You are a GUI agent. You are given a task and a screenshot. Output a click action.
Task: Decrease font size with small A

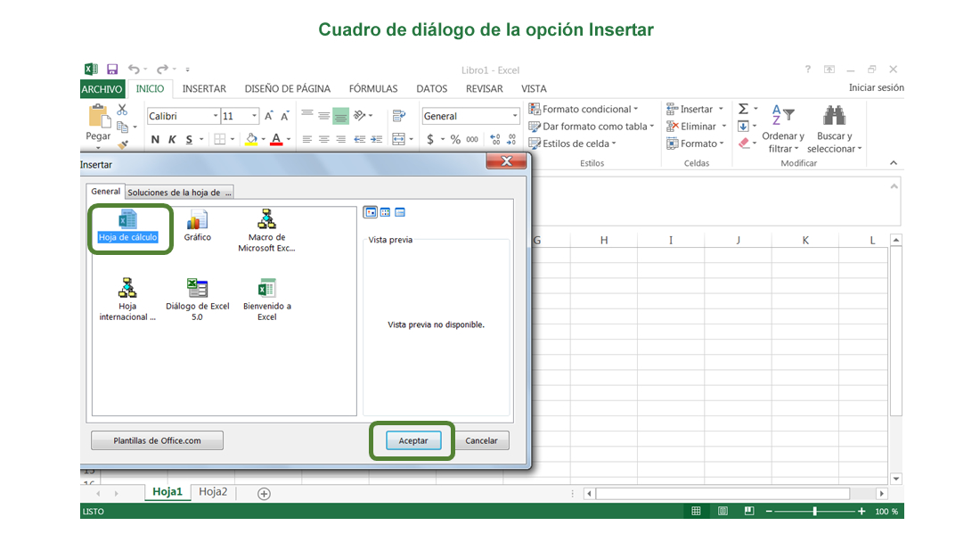(285, 116)
